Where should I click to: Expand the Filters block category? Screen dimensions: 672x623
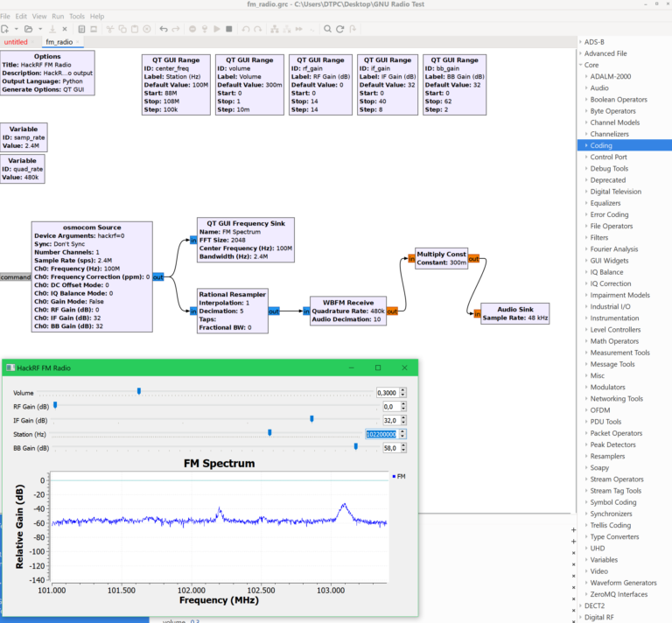coord(586,237)
